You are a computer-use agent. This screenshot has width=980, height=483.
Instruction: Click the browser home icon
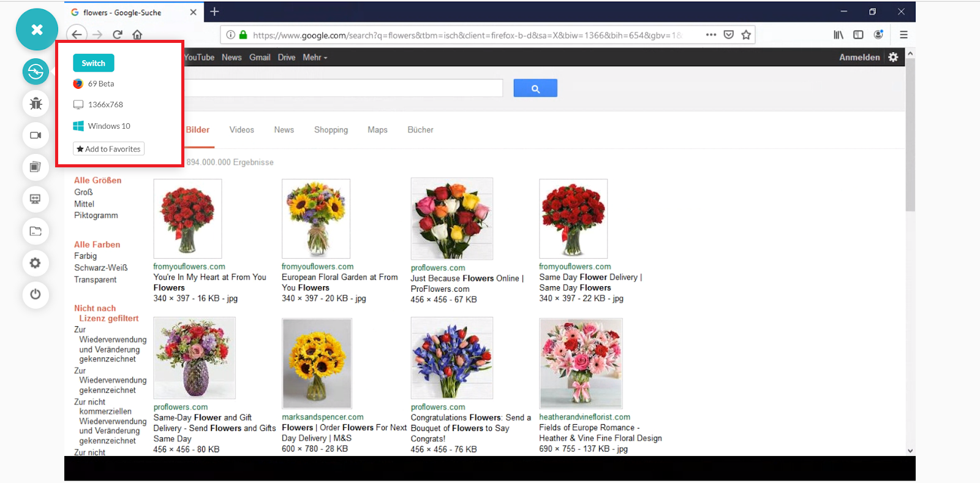pyautogui.click(x=137, y=35)
